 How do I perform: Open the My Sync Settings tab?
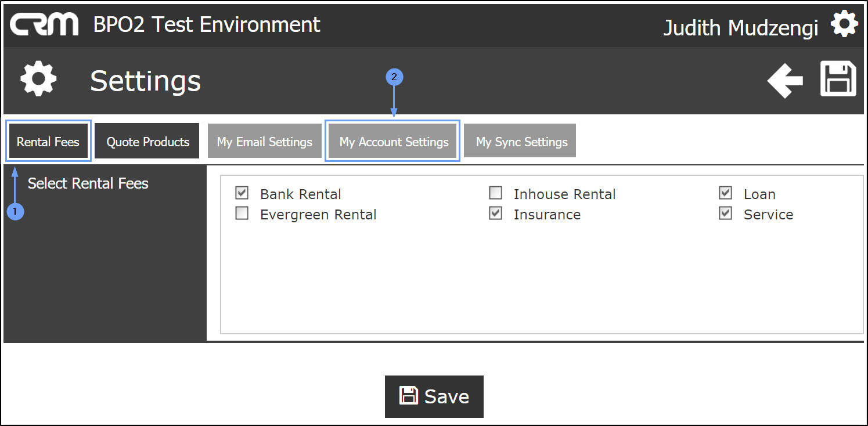tap(521, 142)
